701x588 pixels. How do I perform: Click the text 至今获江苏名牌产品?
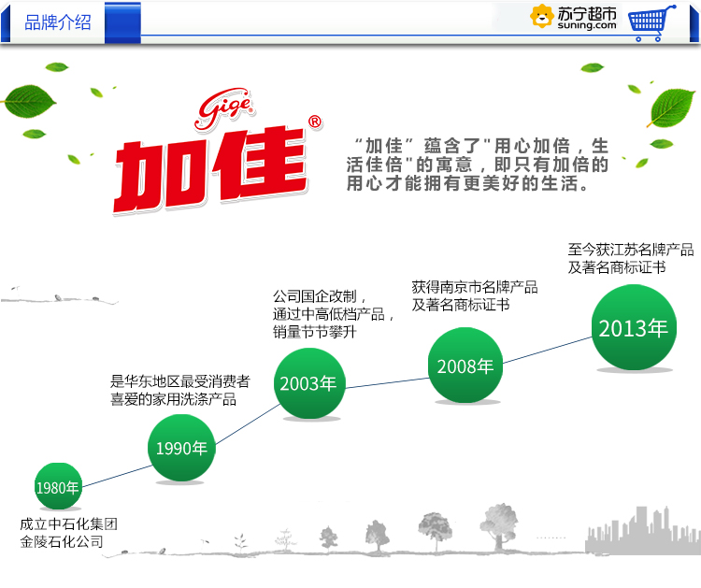631,249
